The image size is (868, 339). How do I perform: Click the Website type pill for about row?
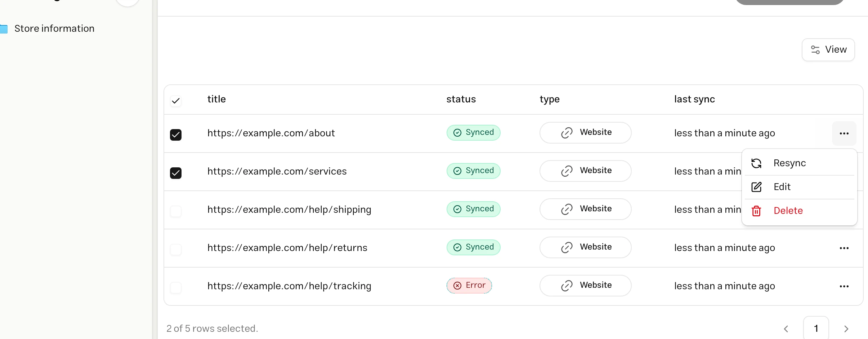click(585, 133)
